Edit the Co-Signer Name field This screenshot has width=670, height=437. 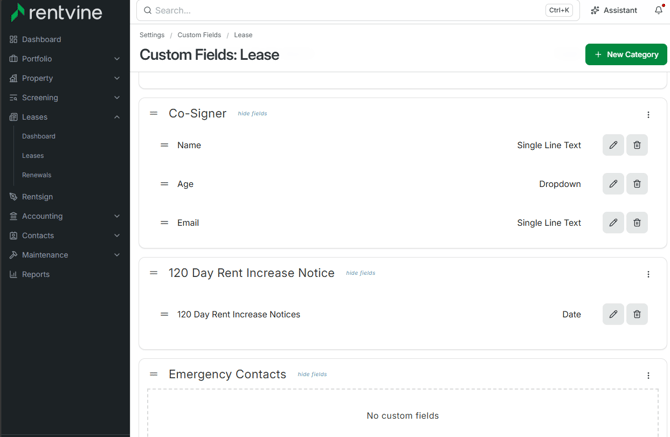(x=613, y=145)
